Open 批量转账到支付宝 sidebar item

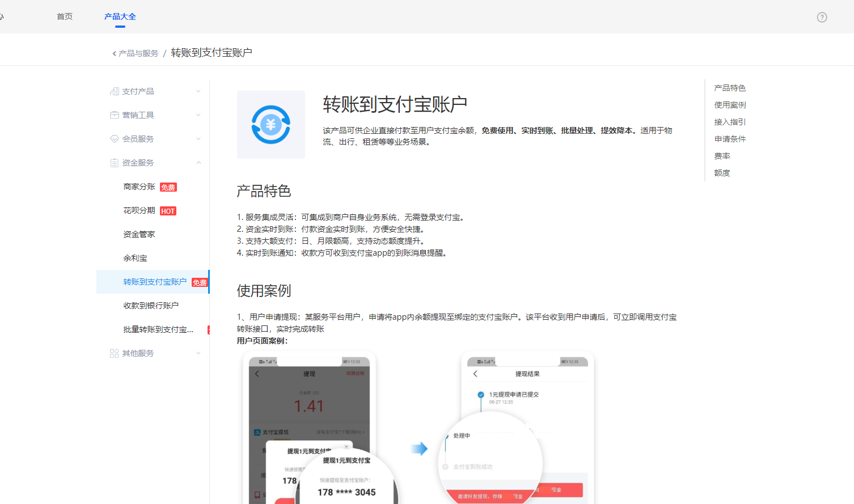point(158,329)
